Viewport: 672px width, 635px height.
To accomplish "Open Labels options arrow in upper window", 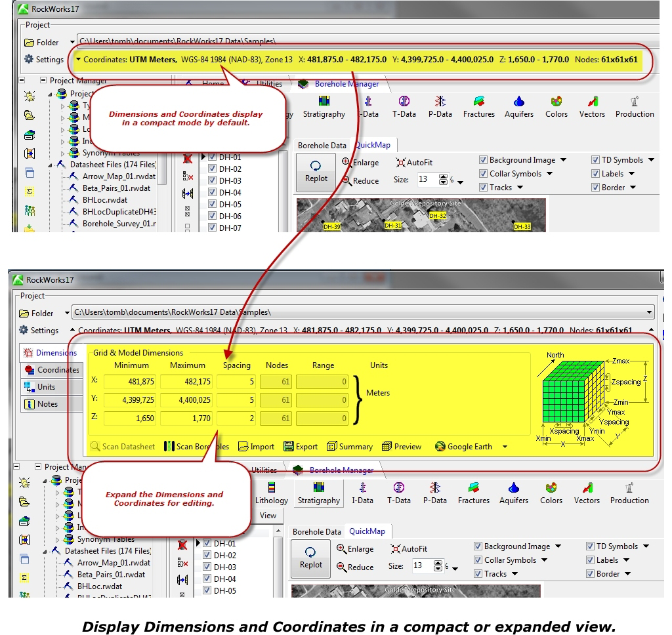I will 632,174.
